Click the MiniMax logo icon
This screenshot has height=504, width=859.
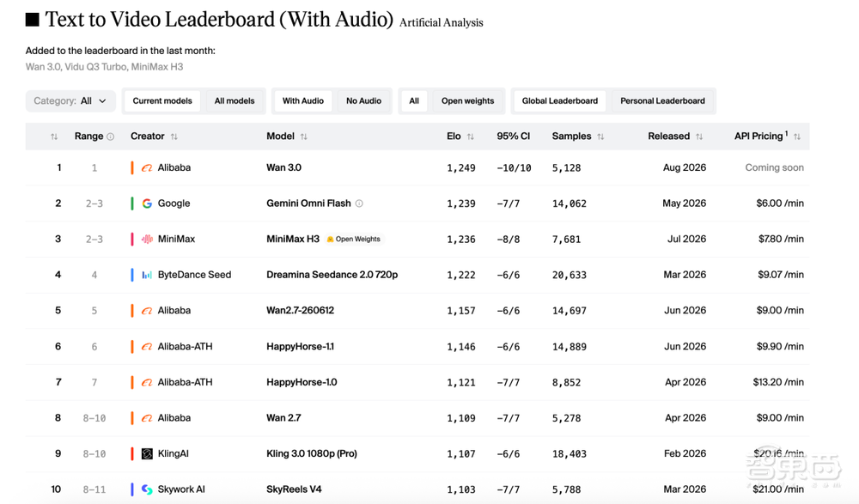pos(147,239)
